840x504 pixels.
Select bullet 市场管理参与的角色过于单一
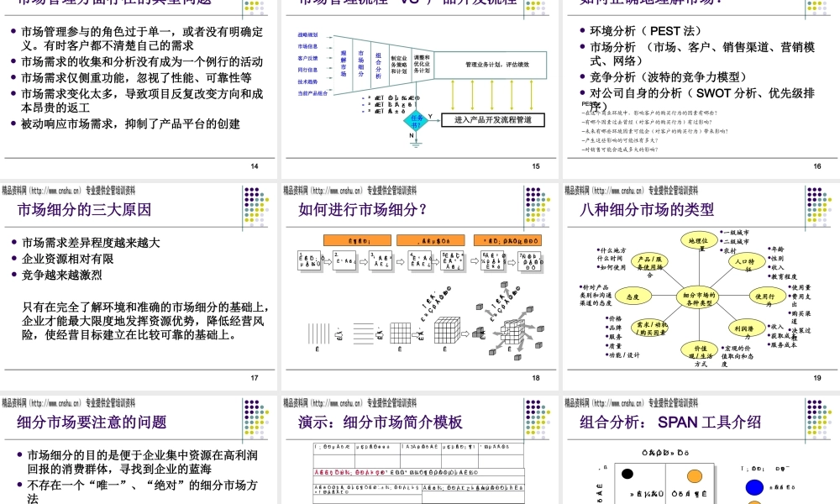point(142,39)
